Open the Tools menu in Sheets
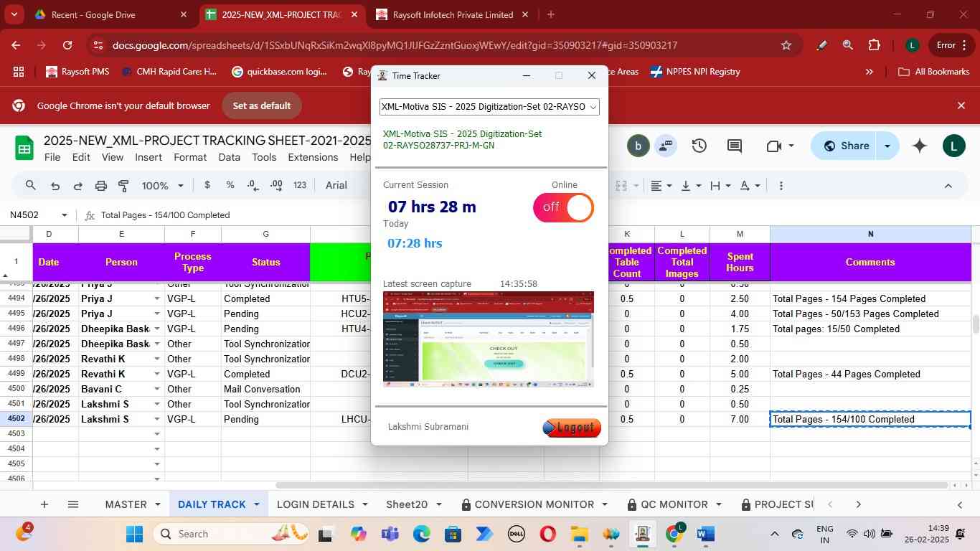The height and width of the screenshot is (551, 980). (x=264, y=157)
